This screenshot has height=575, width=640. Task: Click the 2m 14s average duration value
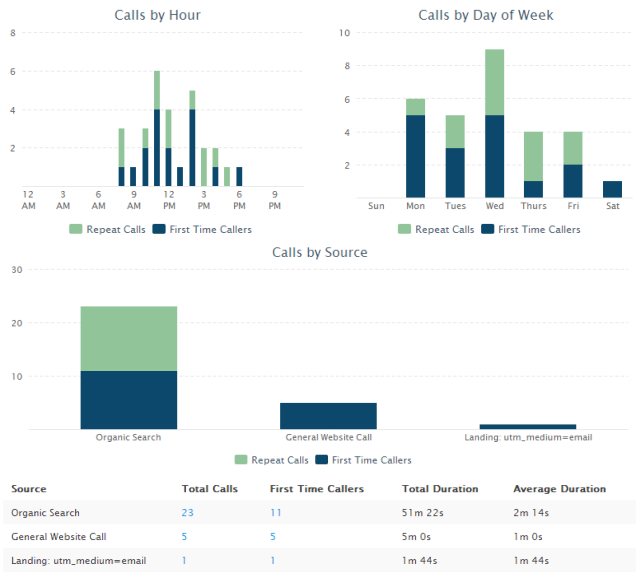tap(531, 513)
